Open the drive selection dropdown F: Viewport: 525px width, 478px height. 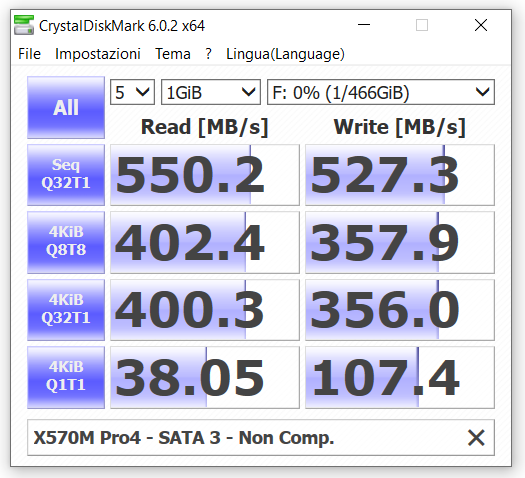pyautogui.click(x=381, y=92)
